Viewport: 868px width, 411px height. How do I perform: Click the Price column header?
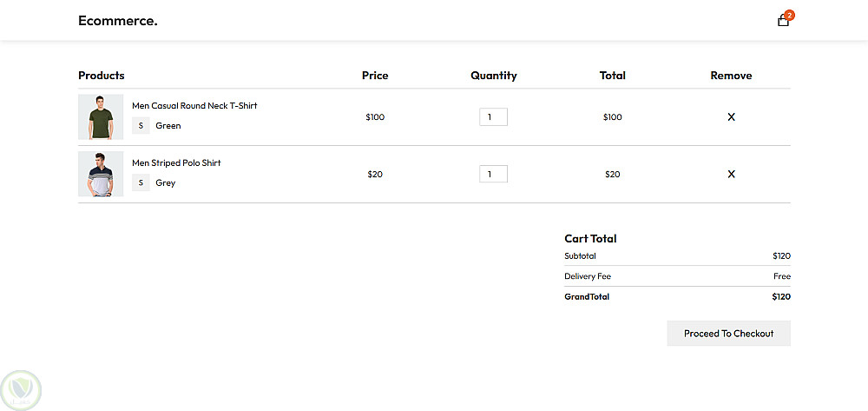pos(375,76)
